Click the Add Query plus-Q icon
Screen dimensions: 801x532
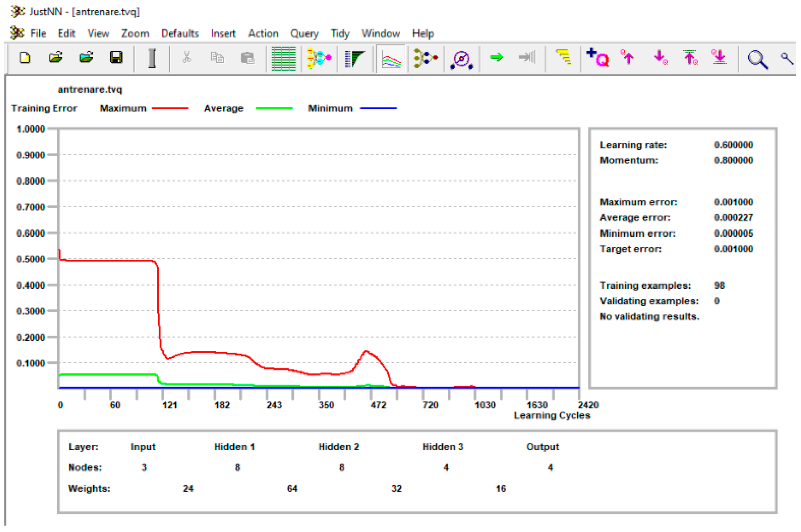click(598, 58)
